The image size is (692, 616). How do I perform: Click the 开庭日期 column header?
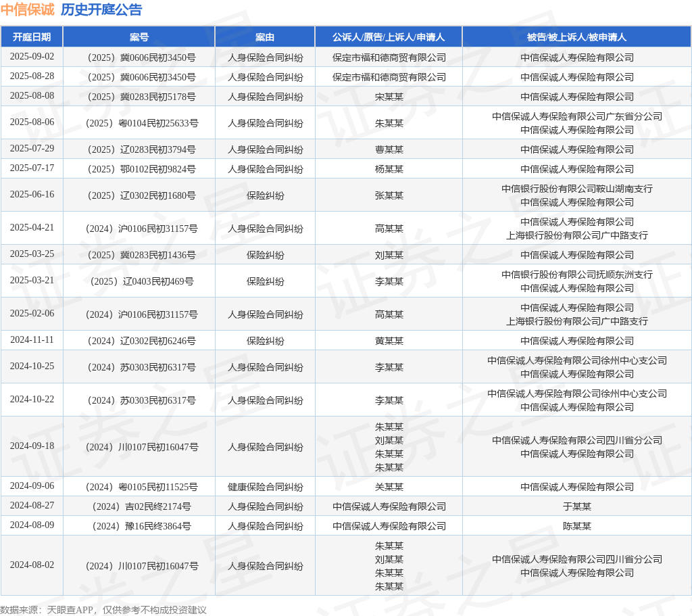click(x=32, y=37)
